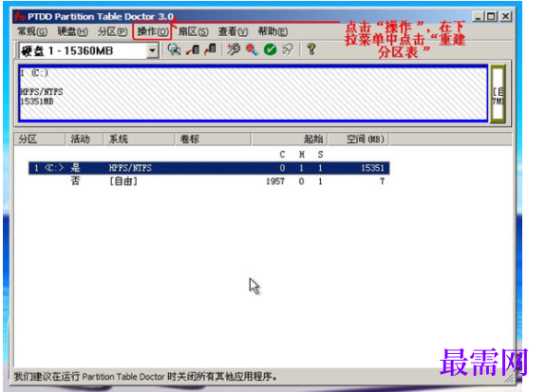
Task: Click the 否 active flag cell
Action: click(x=76, y=181)
